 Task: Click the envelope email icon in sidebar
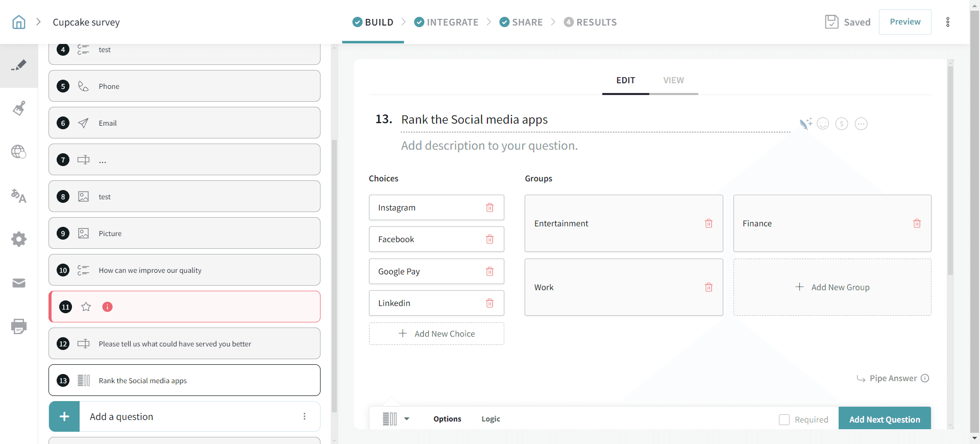(19, 283)
